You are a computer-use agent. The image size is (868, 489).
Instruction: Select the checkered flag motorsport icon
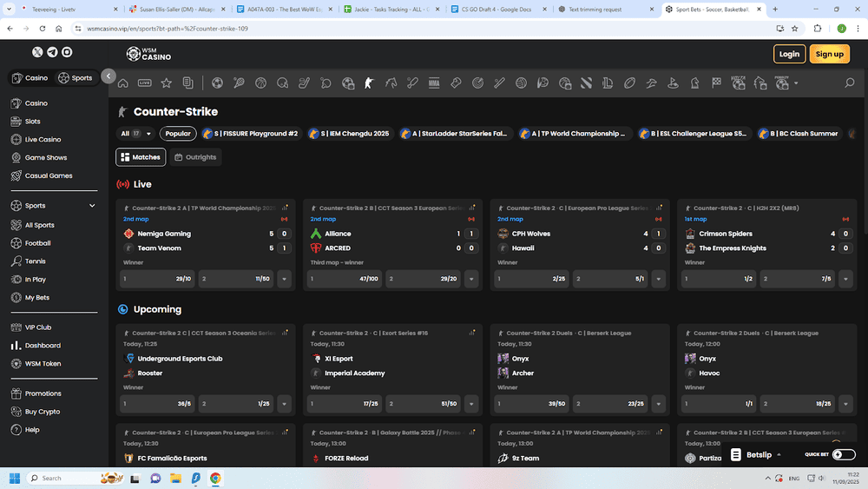tap(716, 83)
